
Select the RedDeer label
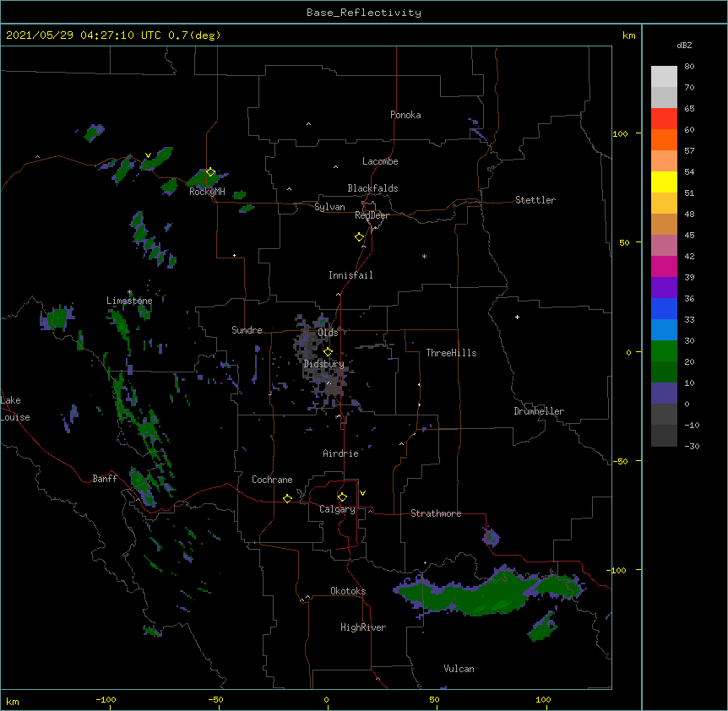[372, 215]
